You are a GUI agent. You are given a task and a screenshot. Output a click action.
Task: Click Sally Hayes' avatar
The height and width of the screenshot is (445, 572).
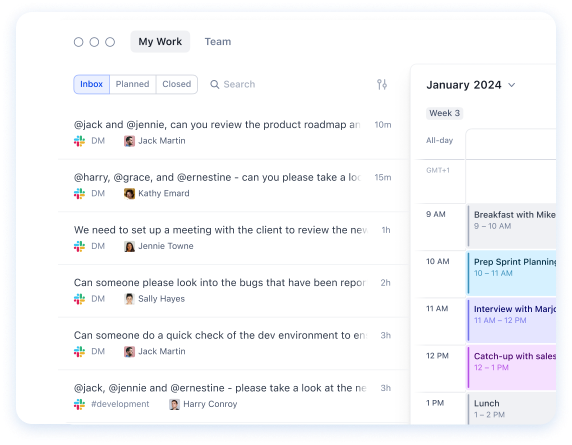pyautogui.click(x=129, y=299)
